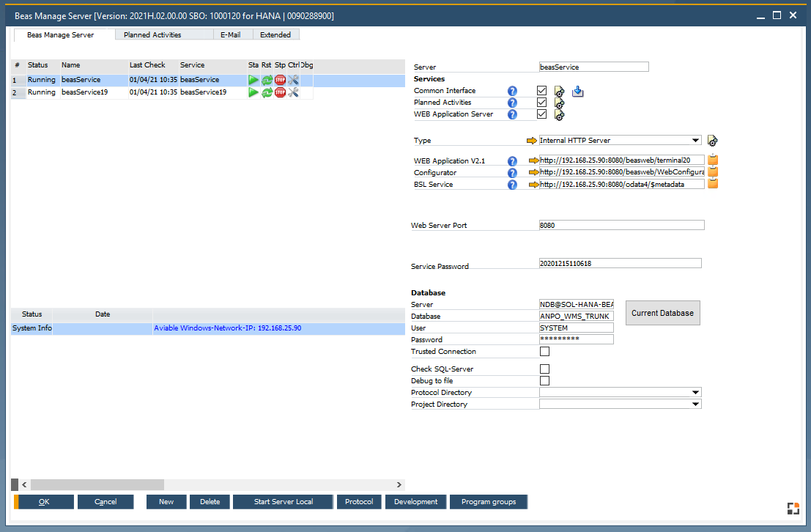Open beasService control tools wrench icon
Viewport: 811px width, 532px height.
pos(293,80)
